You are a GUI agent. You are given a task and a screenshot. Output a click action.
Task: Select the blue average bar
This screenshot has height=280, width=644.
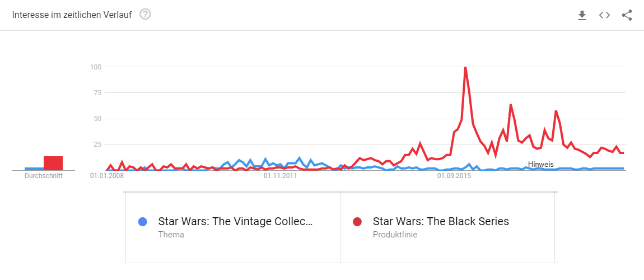click(34, 168)
